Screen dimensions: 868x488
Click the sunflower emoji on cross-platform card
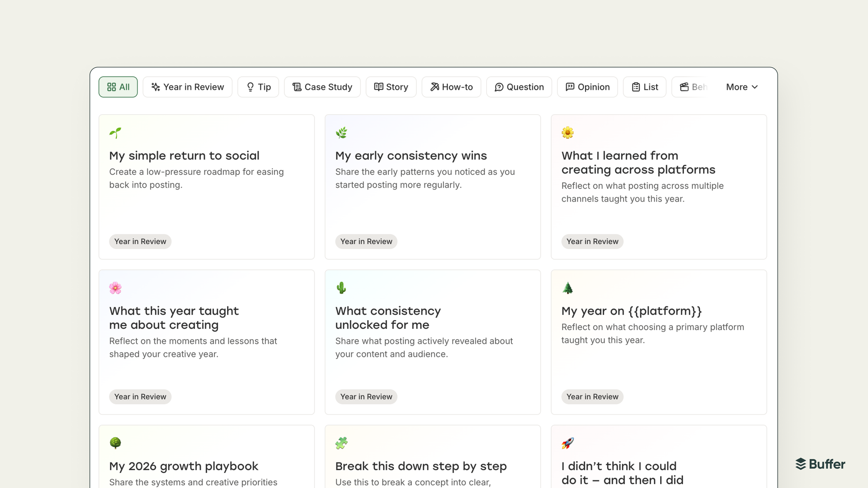567,133
